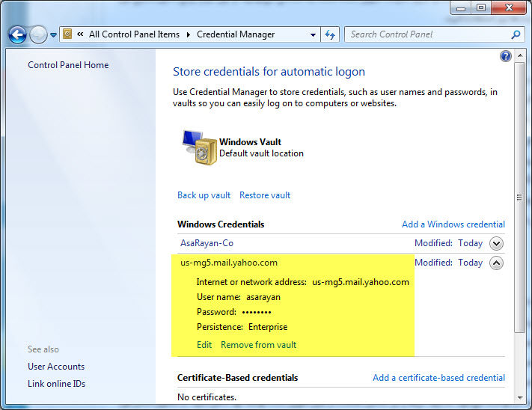Open the address bar history dropdown
The image size is (532, 410).
[x=314, y=34]
